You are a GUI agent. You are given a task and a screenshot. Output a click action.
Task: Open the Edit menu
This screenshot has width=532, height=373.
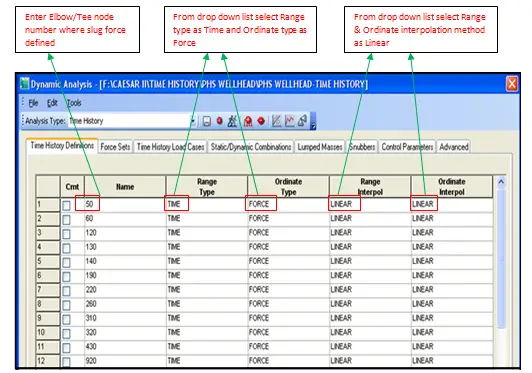(x=52, y=103)
